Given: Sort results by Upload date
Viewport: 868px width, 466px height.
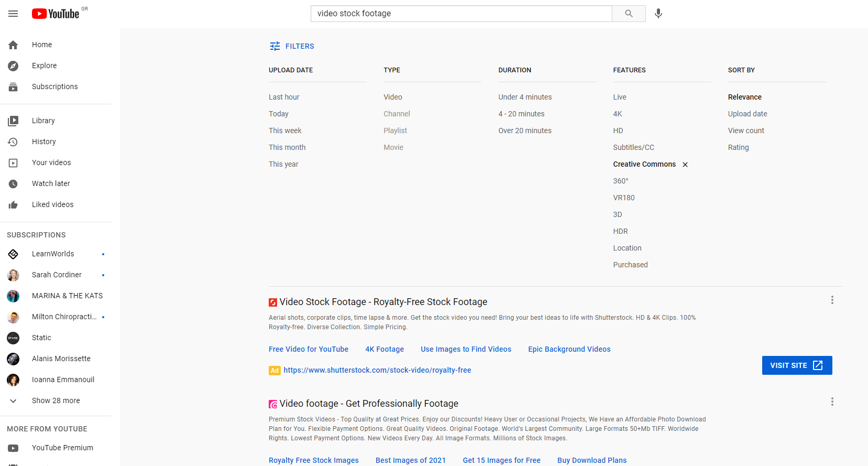Looking at the screenshot, I should (748, 114).
